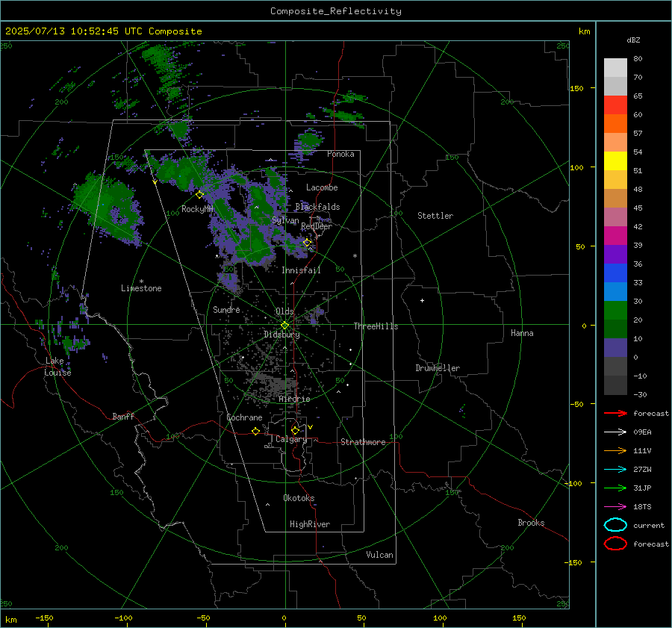
Task: Click the cyan current ellipse icon
Action: (615, 525)
